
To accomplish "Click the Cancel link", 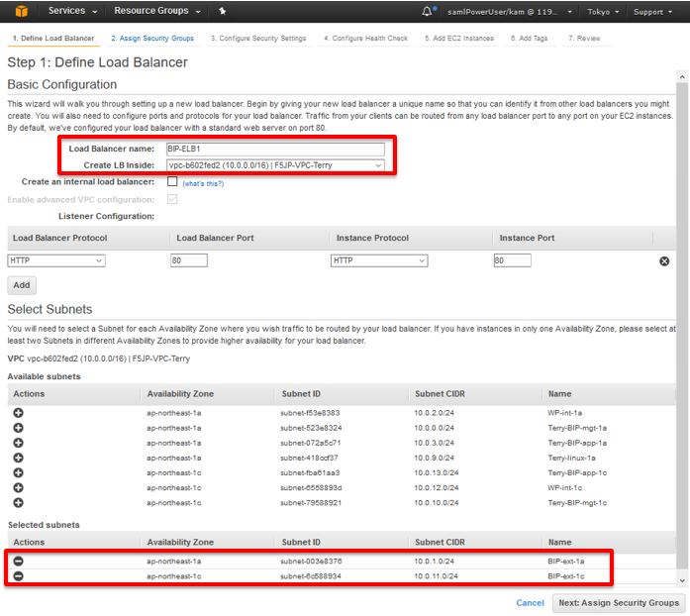I will click(530, 603).
